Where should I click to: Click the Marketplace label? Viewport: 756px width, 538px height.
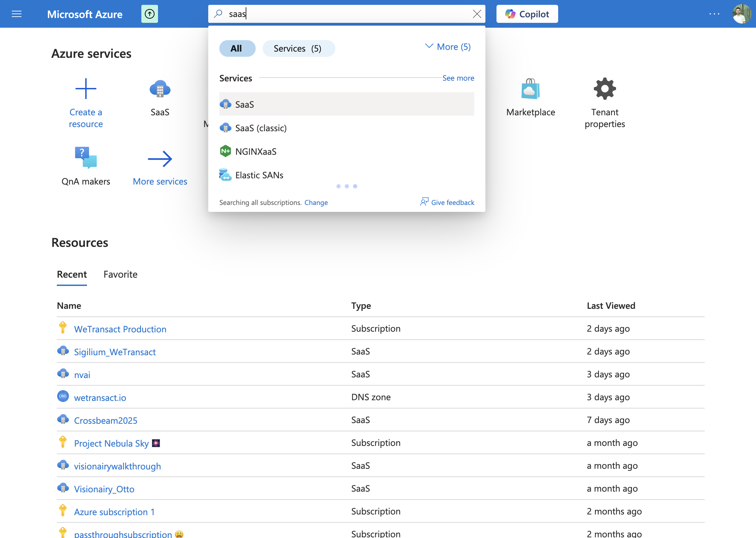[x=530, y=112]
